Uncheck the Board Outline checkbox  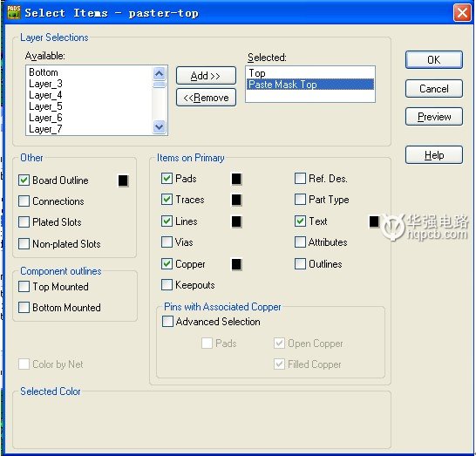click(24, 180)
